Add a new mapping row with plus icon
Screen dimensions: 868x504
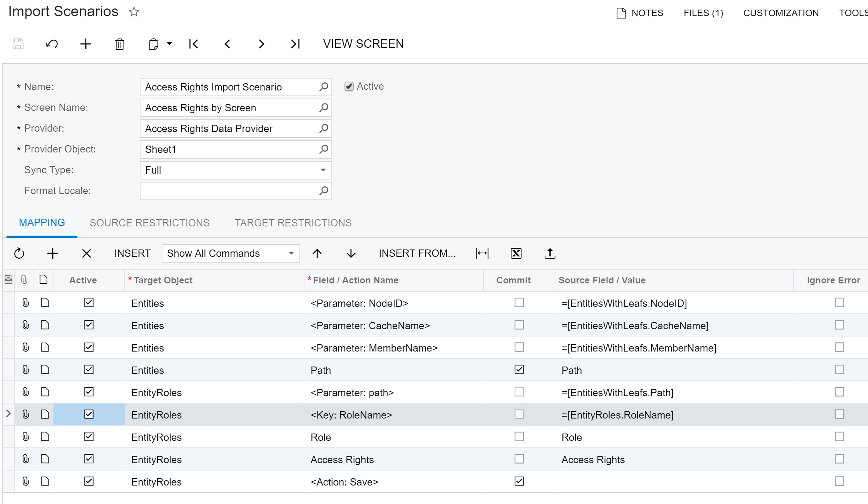point(53,253)
